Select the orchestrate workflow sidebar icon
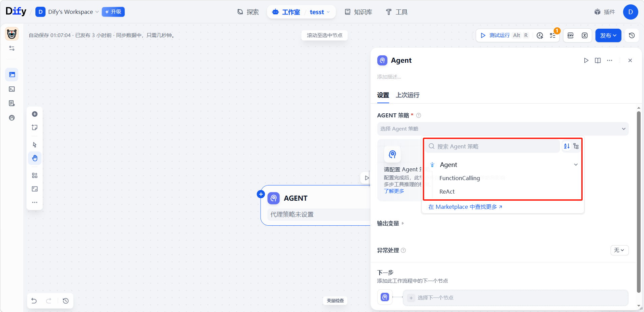This screenshot has height=312, width=644. point(12,75)
